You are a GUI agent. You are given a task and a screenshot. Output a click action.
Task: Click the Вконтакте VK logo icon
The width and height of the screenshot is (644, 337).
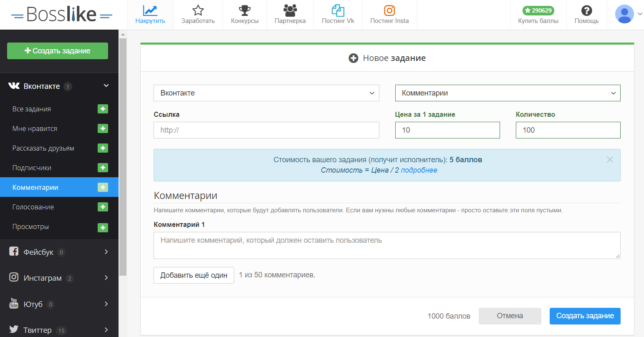click(x=14, y=86)
